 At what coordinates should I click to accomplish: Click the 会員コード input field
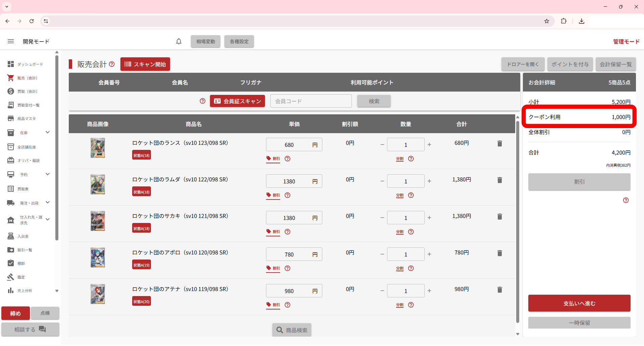click(x=311, y=101)
